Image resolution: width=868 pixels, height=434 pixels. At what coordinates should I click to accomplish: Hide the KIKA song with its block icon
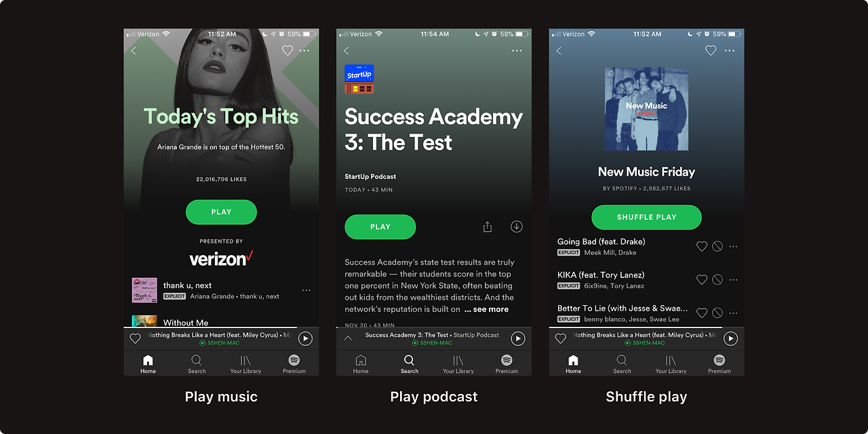coord(717,279)
